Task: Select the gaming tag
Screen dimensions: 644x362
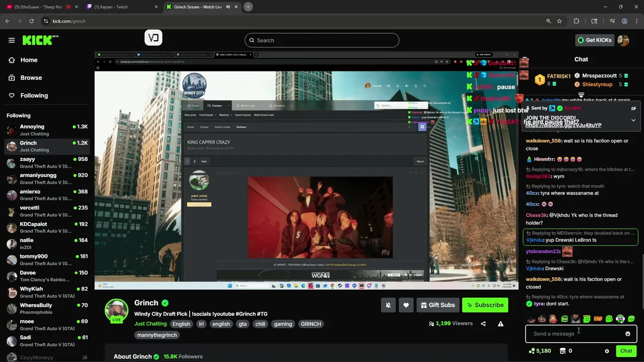Action: pyautogui.click(x=283, y=324)
